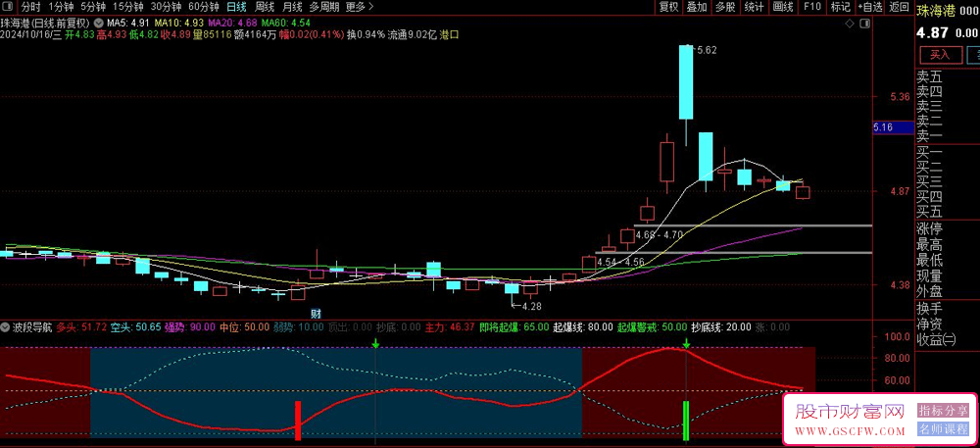Click the blue 5.16 price axis tag

point(893,127)
